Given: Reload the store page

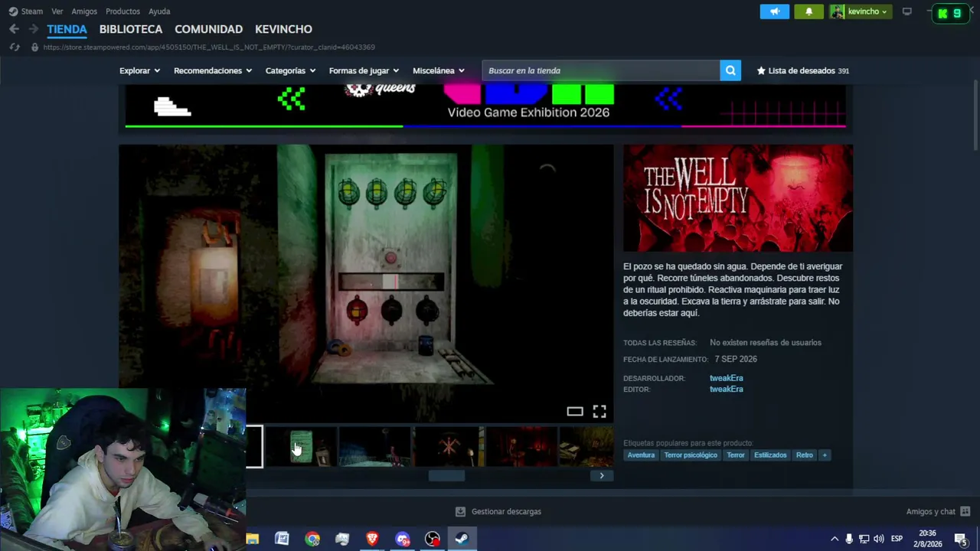Looking at the screenshot, I should pyautogui.click(x=14, y=47).
